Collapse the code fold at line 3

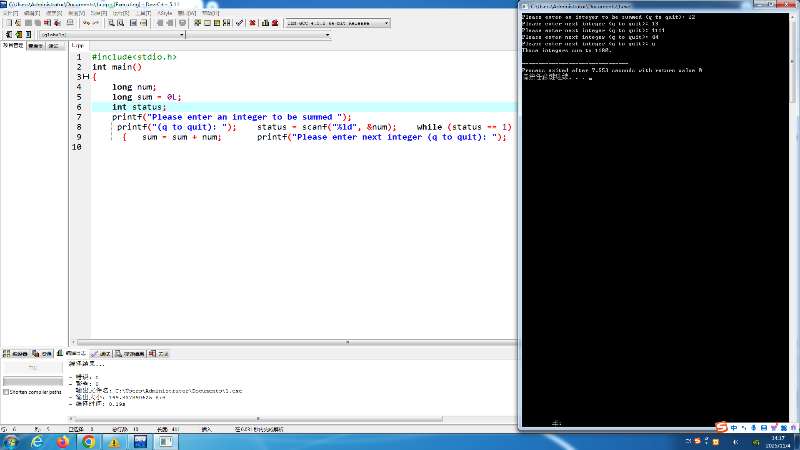(x=86, y=77)
